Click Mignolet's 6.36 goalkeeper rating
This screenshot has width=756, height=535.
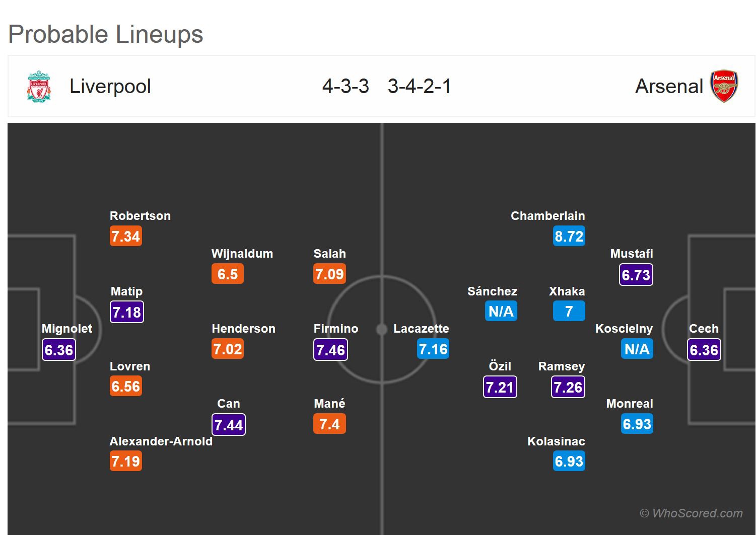(x=59, y=350)
